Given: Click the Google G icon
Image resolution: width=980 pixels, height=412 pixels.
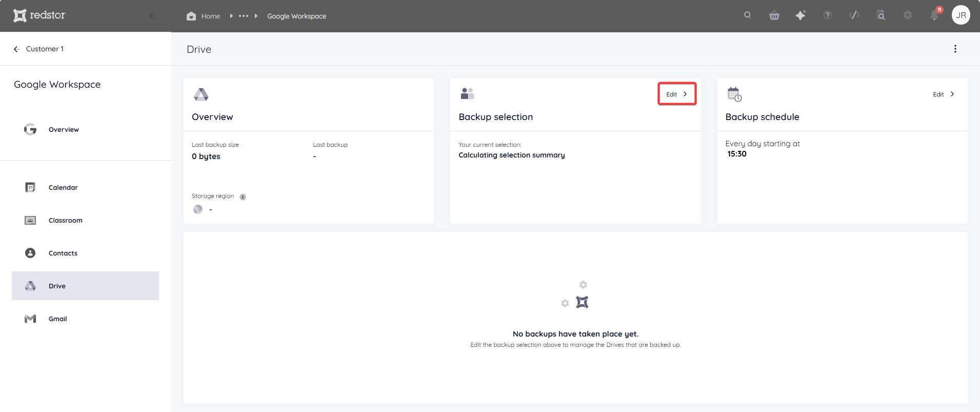Looking at the screenshot, I should pos(30,129).
